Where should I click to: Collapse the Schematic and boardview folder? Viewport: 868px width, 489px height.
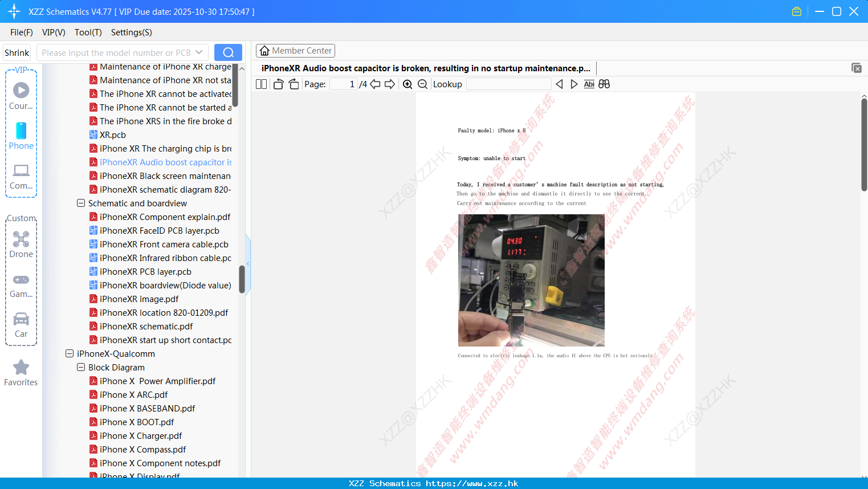coord(81,203)
